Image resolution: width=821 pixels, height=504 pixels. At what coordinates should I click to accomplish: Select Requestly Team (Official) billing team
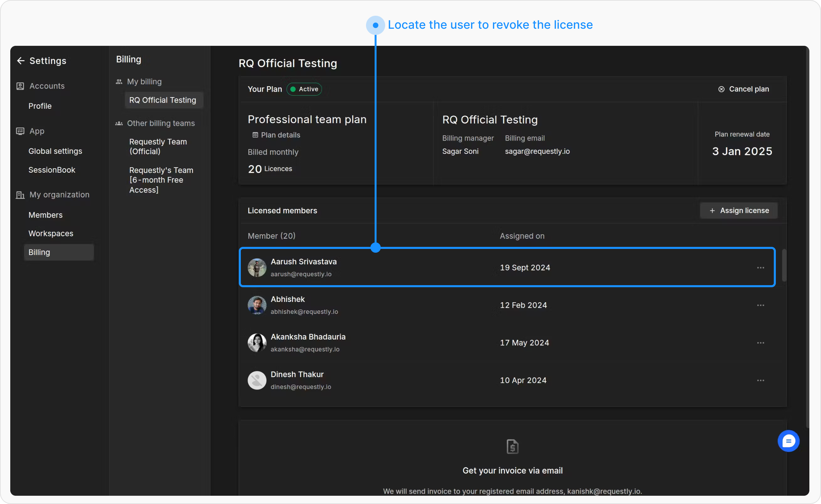point(158,146)
